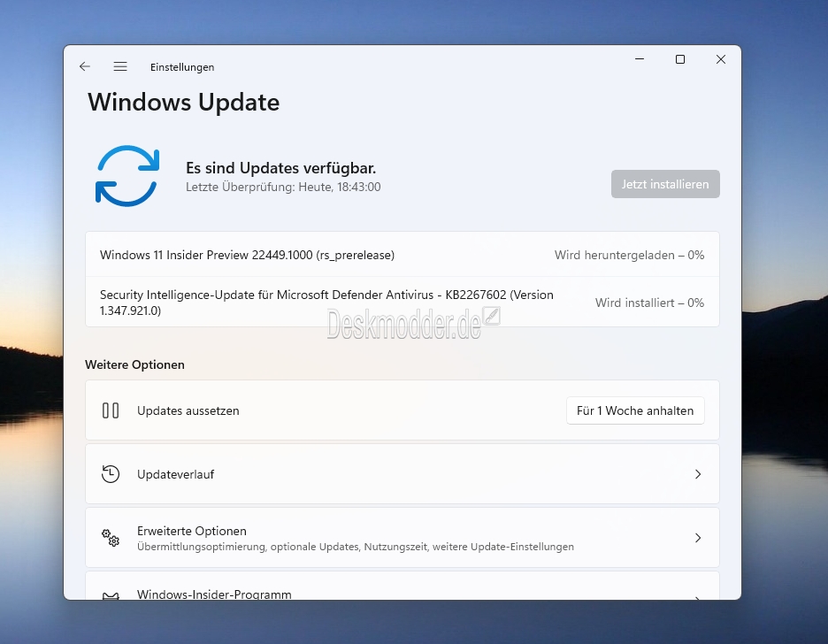828x644 pixels.
Task: Select the Updates aussetzen label
Action: 188,410
